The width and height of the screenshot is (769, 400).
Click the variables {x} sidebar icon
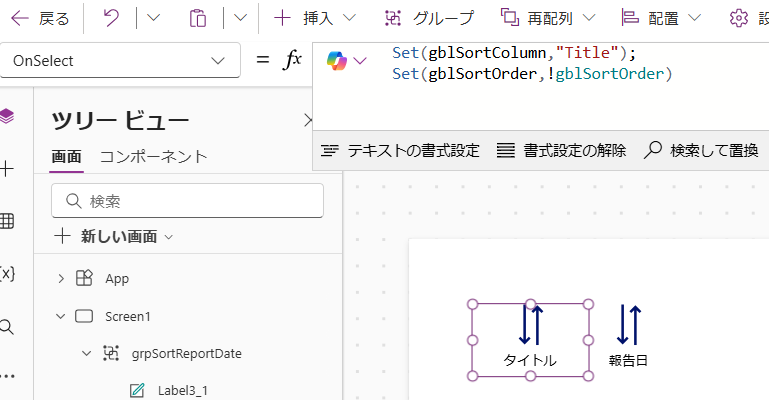(7, 273)
